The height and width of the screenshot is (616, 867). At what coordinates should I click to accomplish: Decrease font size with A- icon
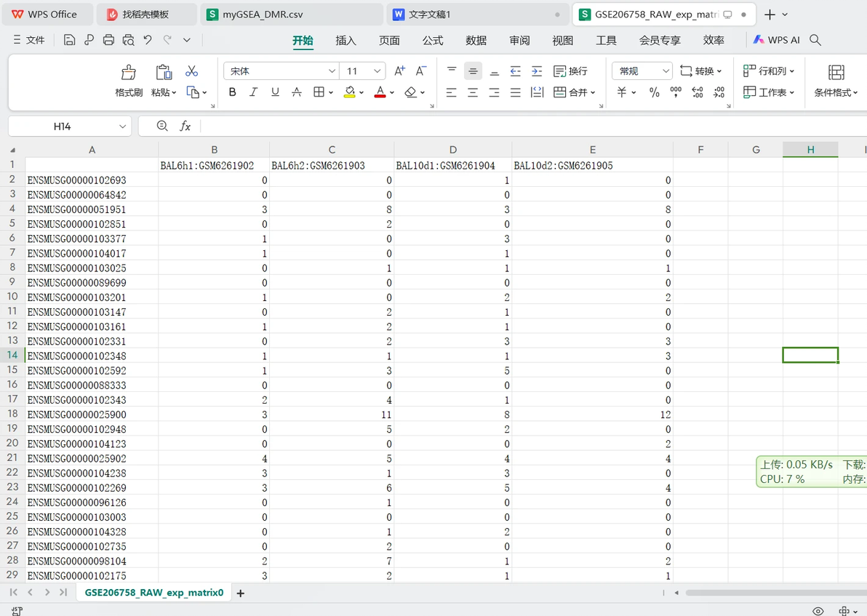(x=421, y=71)
